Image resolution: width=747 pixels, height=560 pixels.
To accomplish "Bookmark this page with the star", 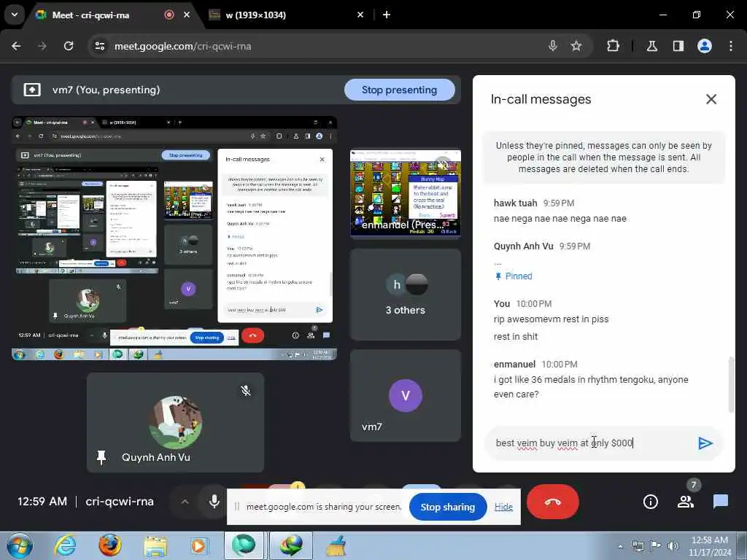I will pyautogui.click(x=576, y=46).
